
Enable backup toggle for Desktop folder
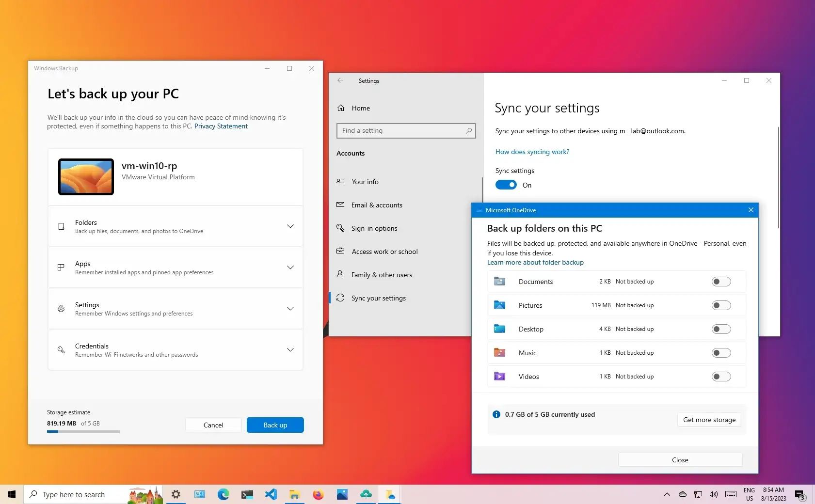point(721,329)
